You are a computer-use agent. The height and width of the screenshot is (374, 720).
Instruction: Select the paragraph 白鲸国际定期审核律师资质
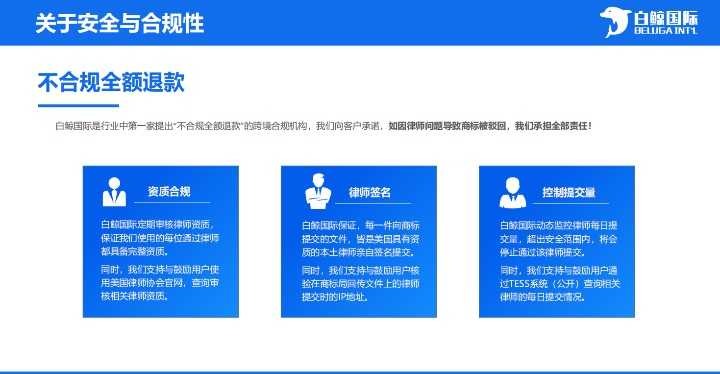tap(160, 238)
